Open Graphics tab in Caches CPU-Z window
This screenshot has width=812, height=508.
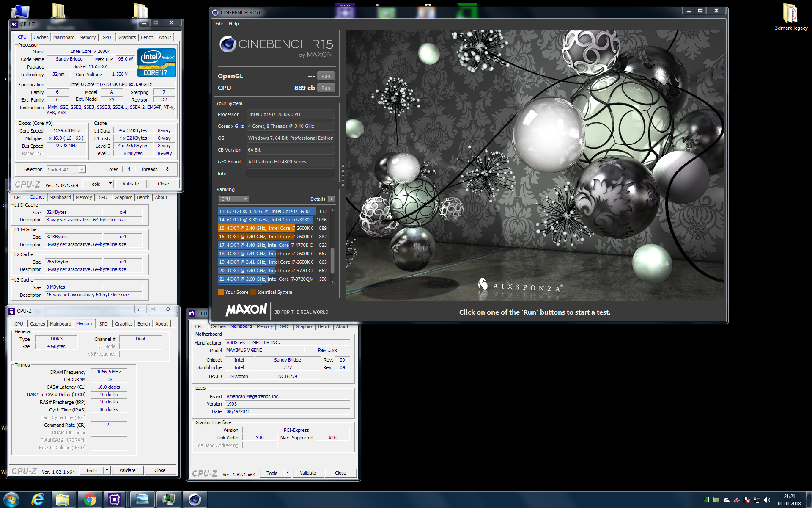tap(123, 197)
